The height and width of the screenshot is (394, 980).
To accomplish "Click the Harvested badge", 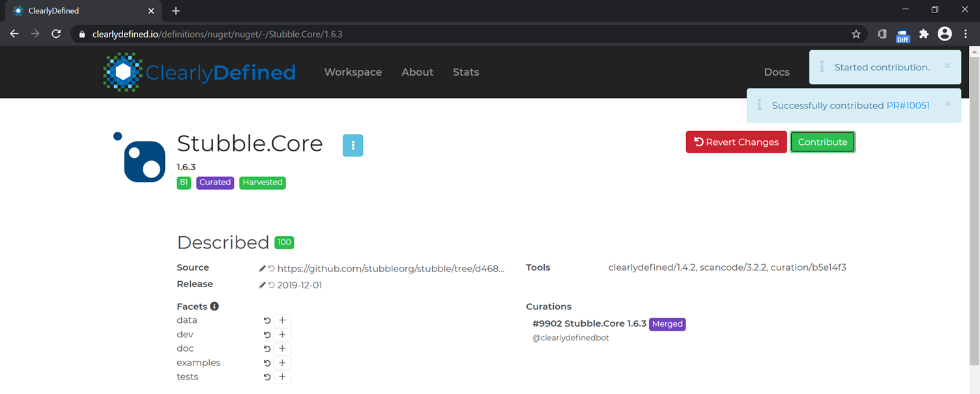I will [263, 183].
